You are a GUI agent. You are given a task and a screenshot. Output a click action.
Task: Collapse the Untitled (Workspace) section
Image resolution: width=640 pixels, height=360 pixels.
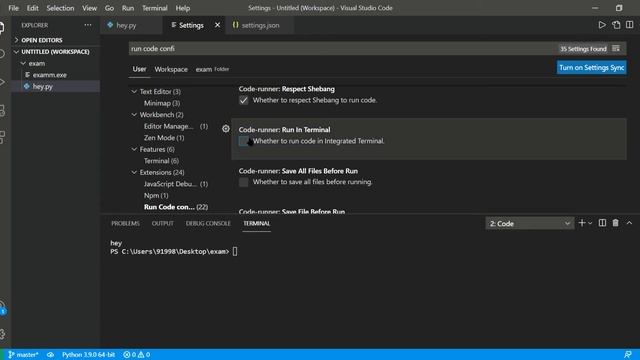[x=55, y=52]
